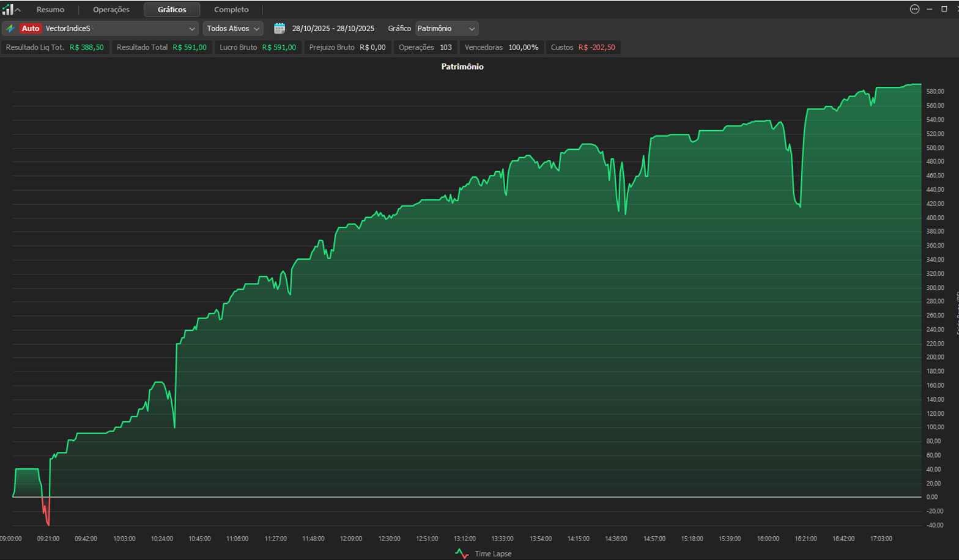Click the Resultado Liq Tot. value box
Screen dimensions: 959x560
click(55, 47)
